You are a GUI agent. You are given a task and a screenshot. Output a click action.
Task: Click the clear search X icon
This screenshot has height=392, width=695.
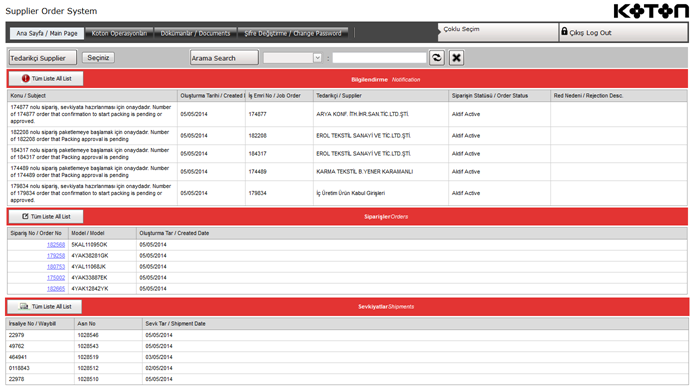tap(456, 58)
